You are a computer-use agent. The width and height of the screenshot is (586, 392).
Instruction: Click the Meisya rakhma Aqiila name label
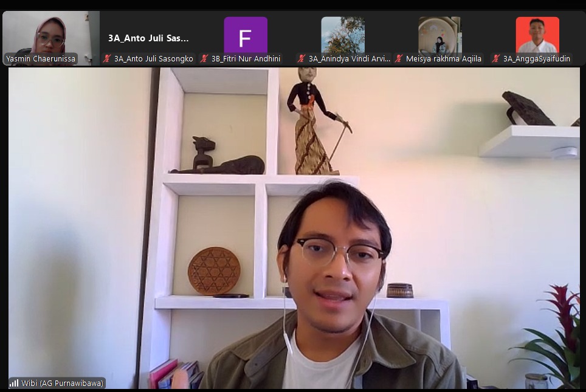[x=443, y=59]
